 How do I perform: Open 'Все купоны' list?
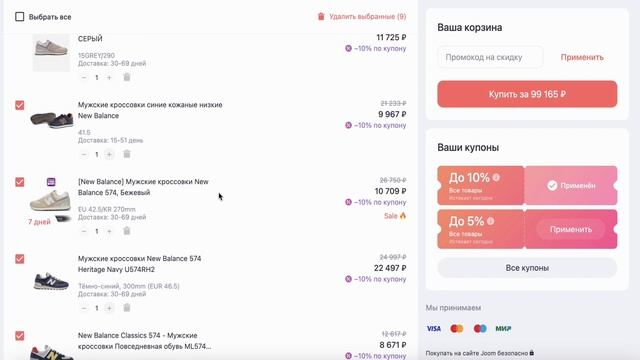tap(527, 268)
